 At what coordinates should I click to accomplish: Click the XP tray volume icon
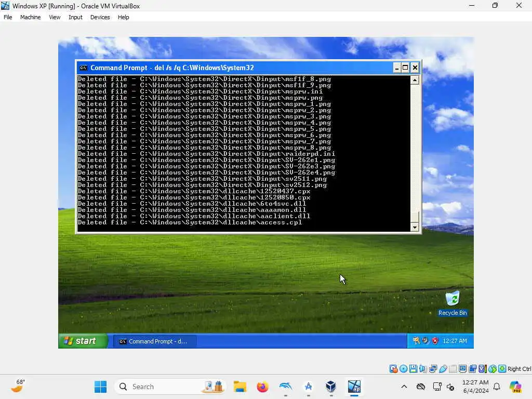click(425, 341)
